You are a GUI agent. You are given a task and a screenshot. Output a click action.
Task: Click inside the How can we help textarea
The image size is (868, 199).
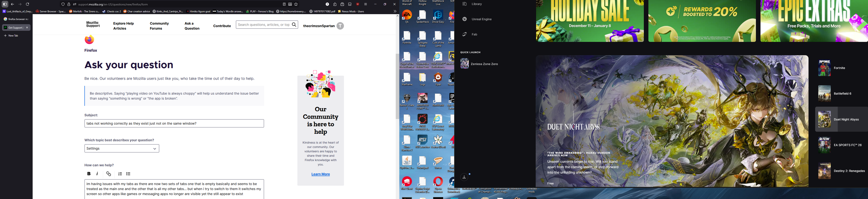[174, 189]
